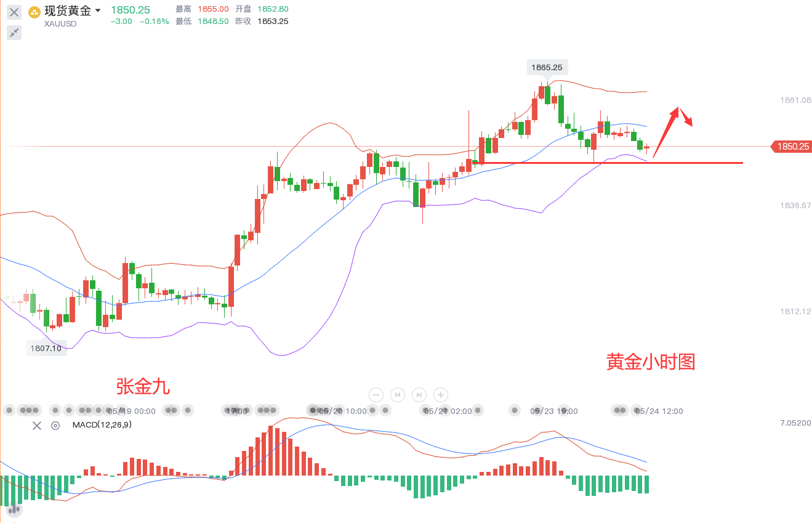Jump to the earliest candle button
812x523 pixels.
click(x=398, y=395)
